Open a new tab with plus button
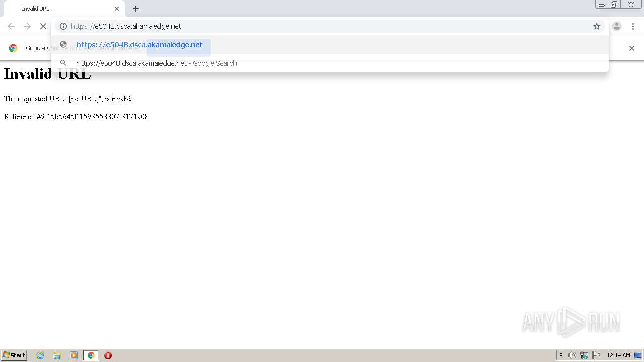This screenshot has height=362, width=644. (x=136, y=9)
